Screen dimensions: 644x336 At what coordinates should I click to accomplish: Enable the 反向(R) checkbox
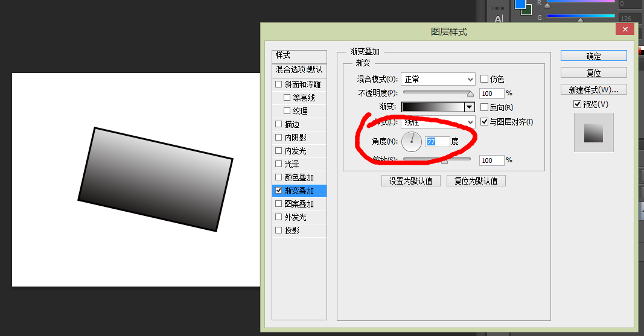coord(484,107)
